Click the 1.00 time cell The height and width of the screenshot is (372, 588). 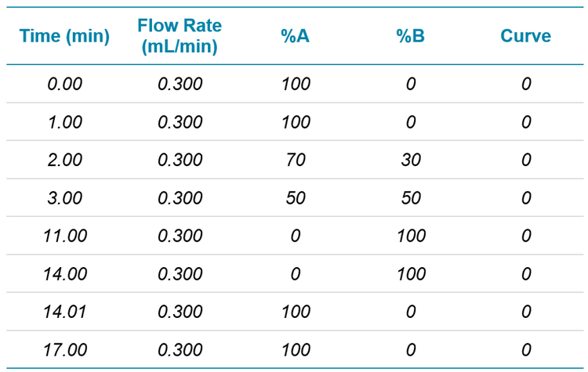pos(64,122)
